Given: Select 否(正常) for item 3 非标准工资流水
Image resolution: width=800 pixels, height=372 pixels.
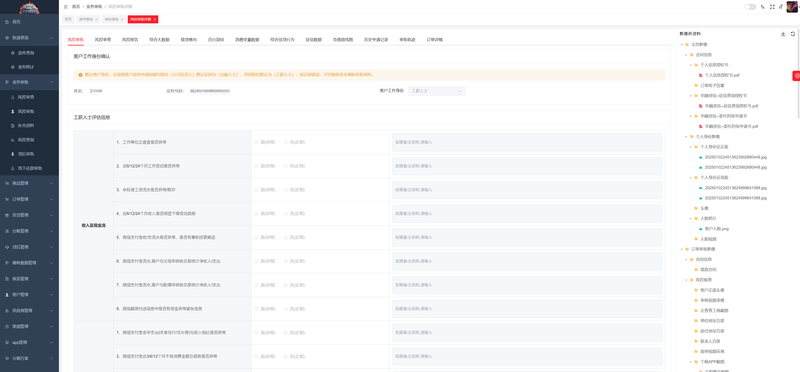Looking at the screenshot, I should pos(286,189).
